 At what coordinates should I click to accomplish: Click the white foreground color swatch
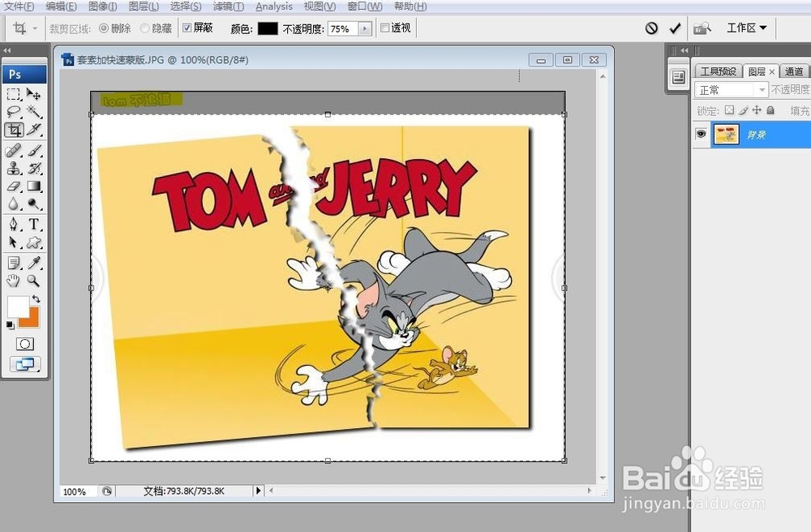17,307
